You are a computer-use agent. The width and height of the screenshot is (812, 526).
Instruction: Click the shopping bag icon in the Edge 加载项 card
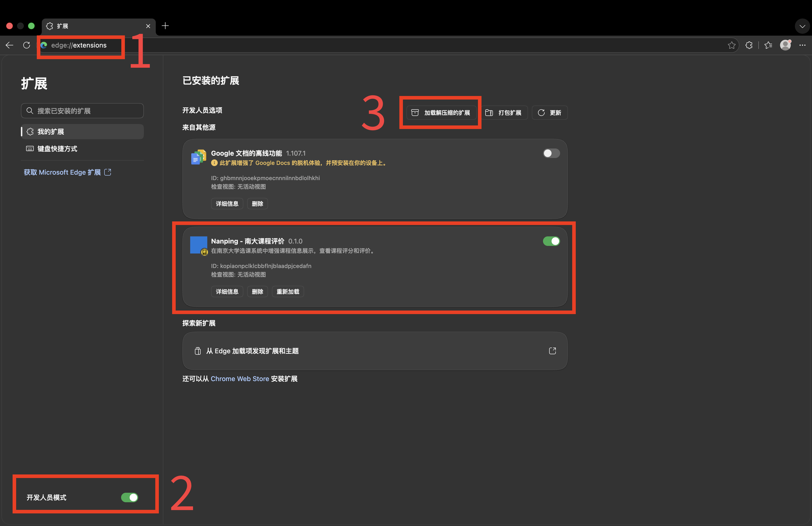pyautogui.click(x=198, y=351)
